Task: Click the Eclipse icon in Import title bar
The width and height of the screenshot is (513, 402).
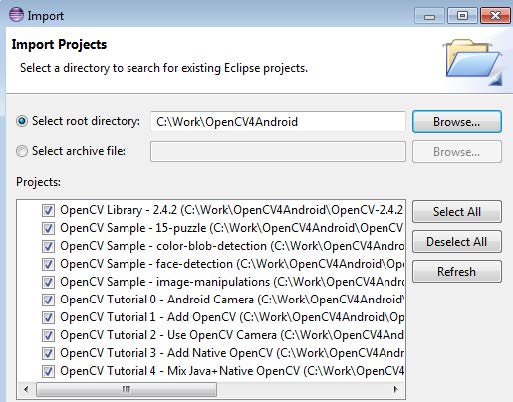Action: [x=16, y=15]
